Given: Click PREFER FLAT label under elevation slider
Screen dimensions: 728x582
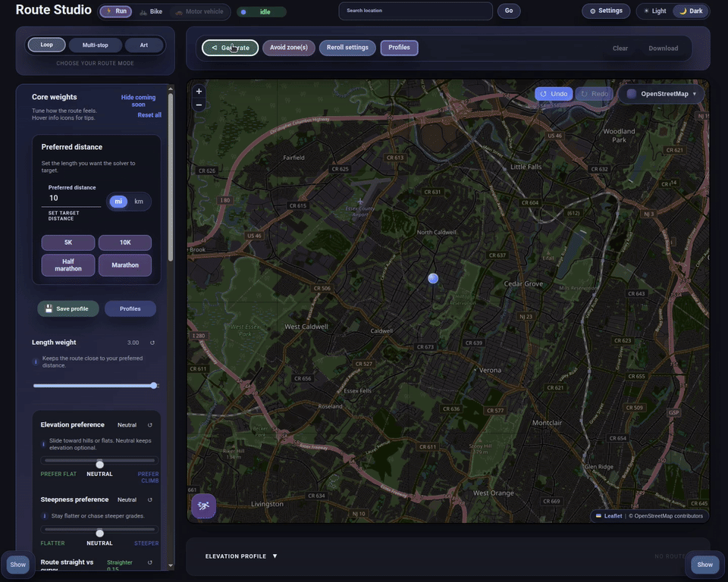Looking at the screenshot, I should 58,474.
